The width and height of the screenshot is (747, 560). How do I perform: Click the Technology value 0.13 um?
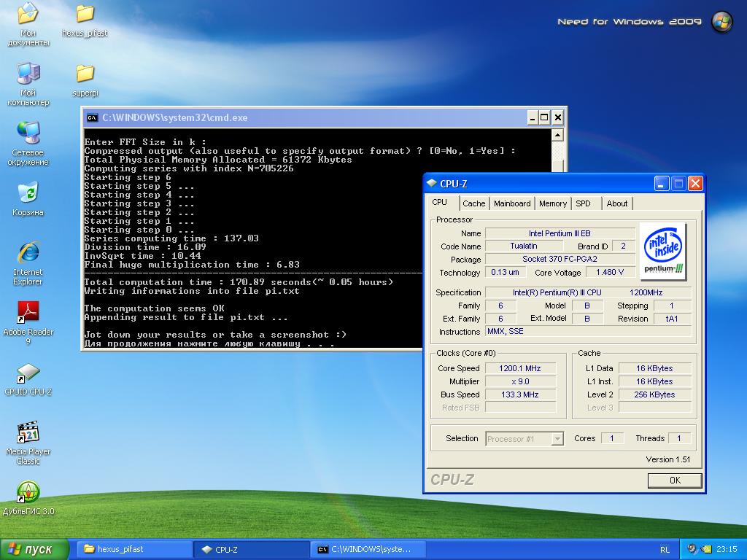[x=505, y=273]
